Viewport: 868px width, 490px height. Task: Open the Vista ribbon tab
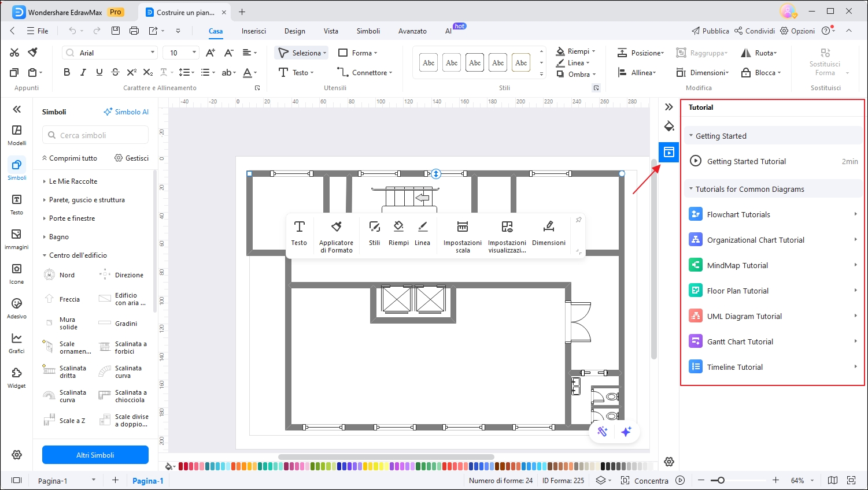tap(331, 31)
